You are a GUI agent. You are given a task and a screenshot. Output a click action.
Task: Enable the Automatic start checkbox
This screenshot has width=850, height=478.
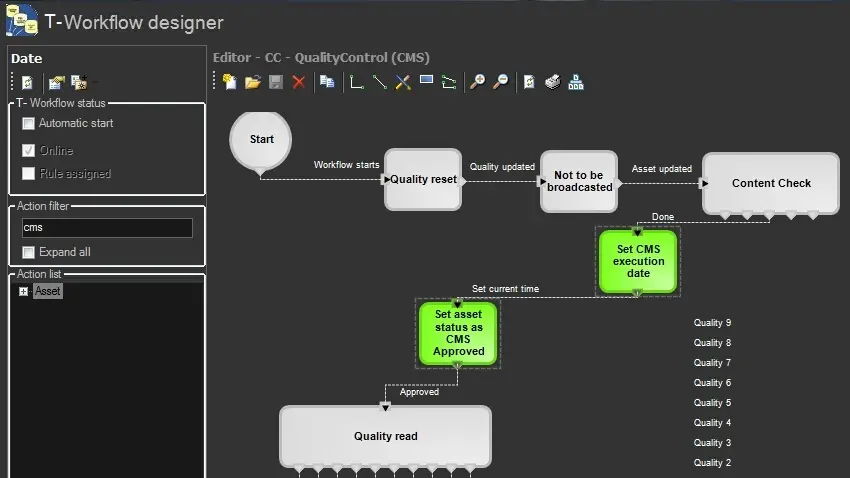(x=29, y=124)
